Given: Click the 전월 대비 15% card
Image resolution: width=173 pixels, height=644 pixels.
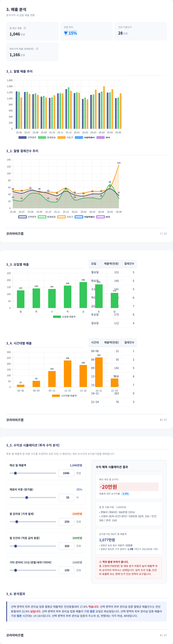Looking at the screenshot, I should coord(86,31).
